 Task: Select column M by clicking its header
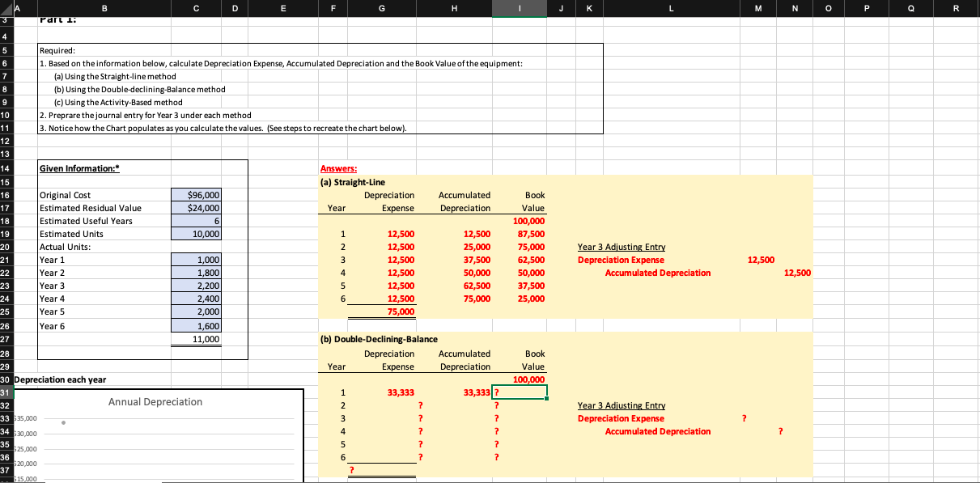[x=757, y=8]
